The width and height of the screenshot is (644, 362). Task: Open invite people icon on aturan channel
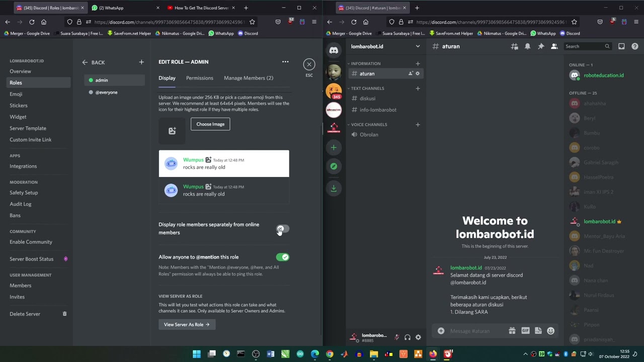(411, 74)
